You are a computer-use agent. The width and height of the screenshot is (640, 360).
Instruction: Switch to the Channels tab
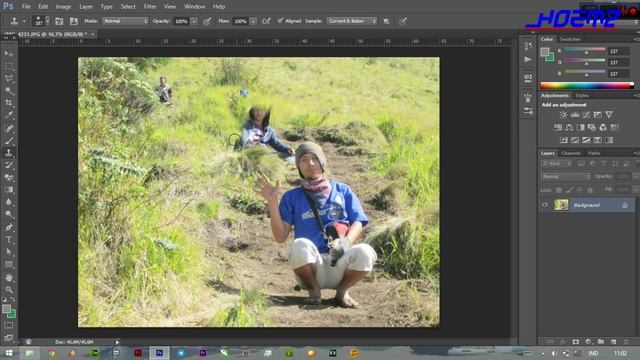571,153
